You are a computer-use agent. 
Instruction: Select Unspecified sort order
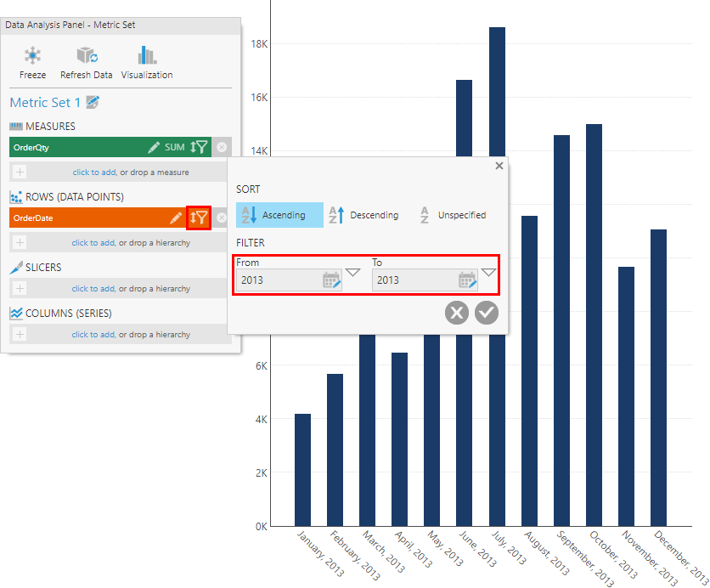click(454, 215)
